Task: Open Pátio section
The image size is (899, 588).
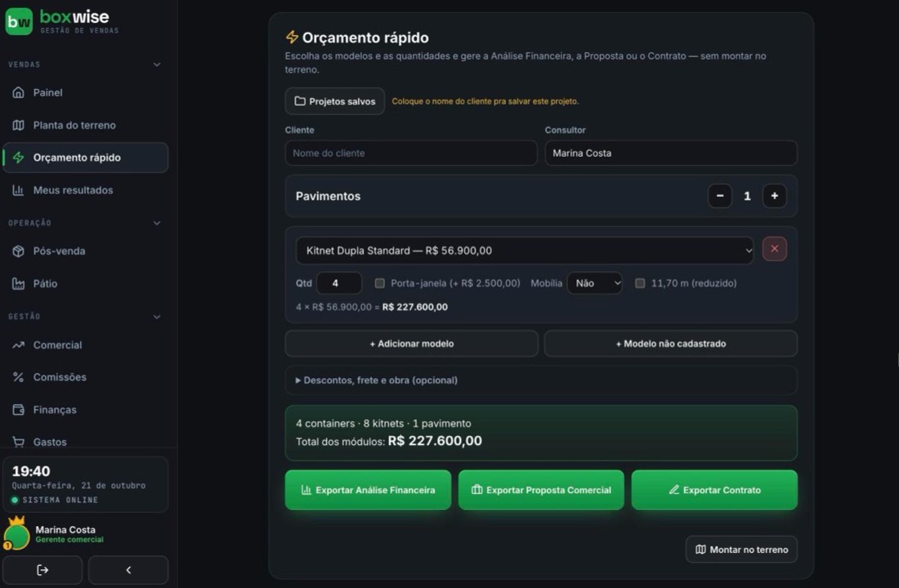Action: 86,283
